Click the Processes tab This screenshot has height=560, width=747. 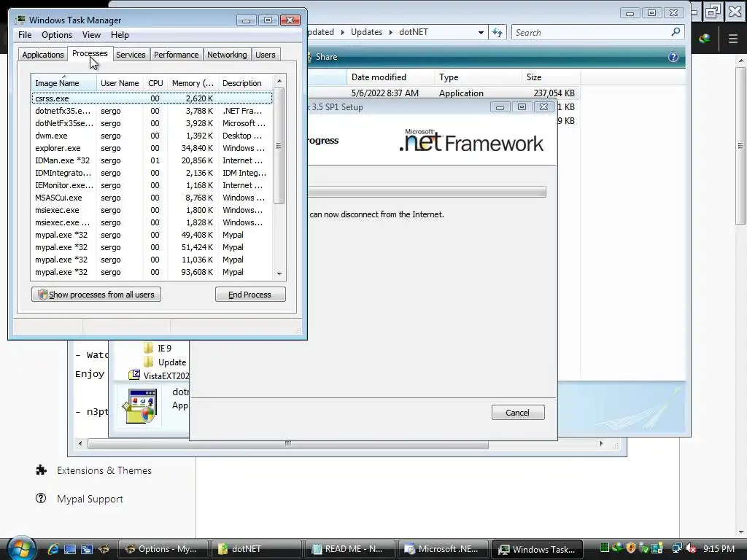(x=90, y=53)
